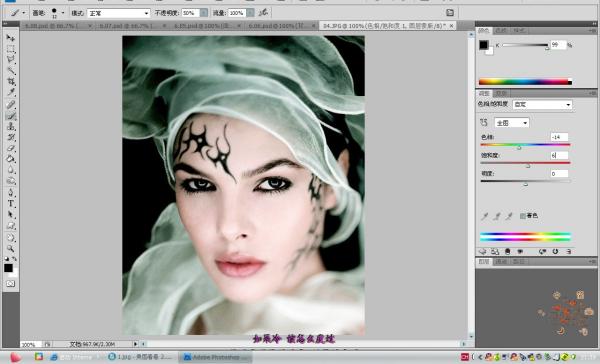600x364 pixels.
Task: Open Adobe Photoshop taskbar button
Action: 215,357
